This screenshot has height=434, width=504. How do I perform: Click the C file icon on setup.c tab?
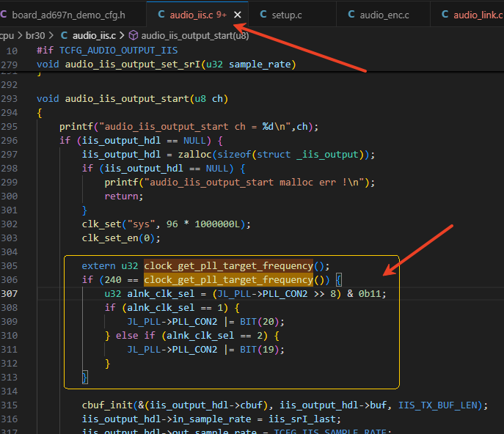[x=263, y=15]
